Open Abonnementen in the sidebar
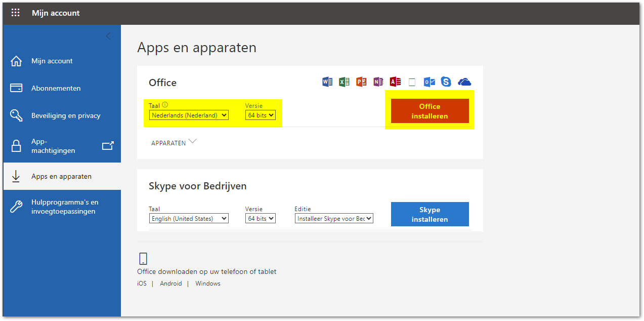 62,88
